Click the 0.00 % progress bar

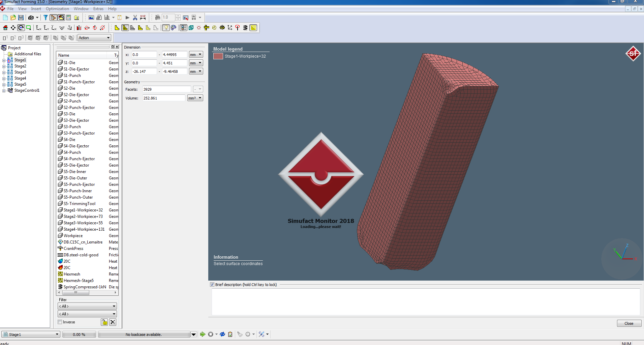(79, 335)
